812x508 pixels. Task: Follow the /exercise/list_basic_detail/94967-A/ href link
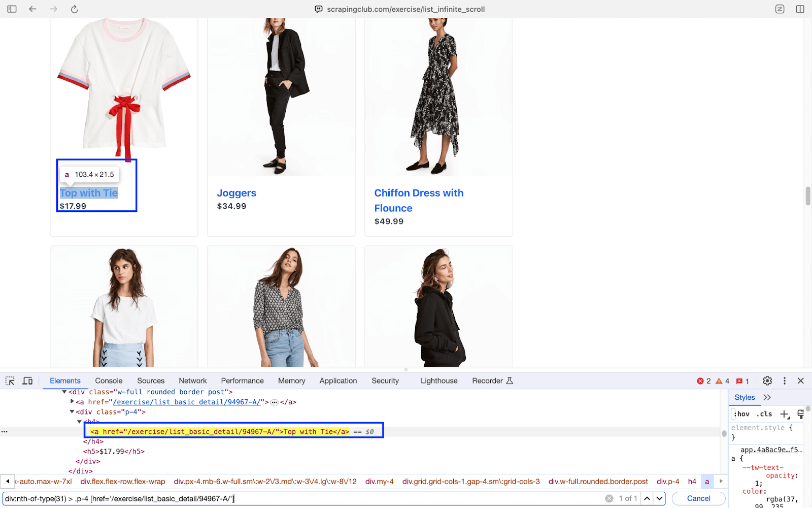point(187,402)
